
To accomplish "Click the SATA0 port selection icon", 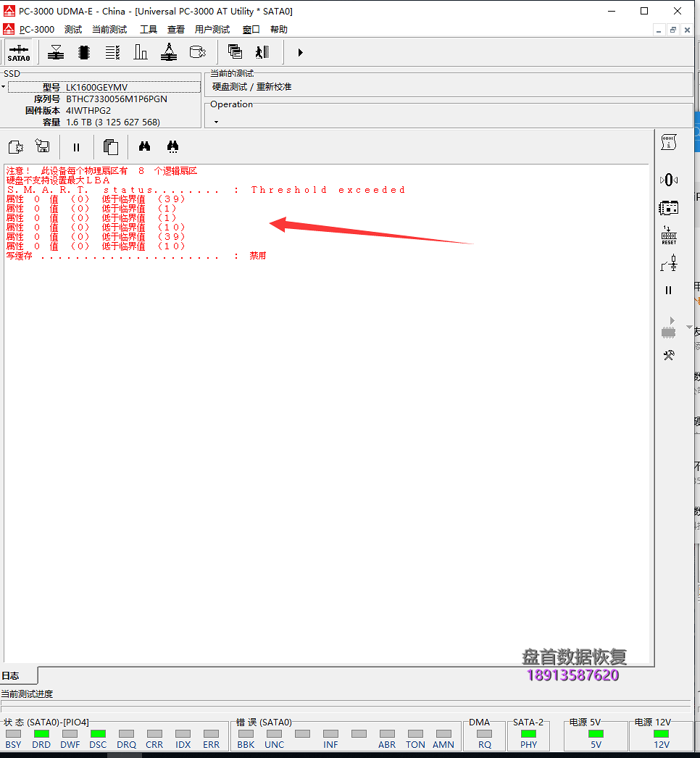I will (x=19, y=53).
